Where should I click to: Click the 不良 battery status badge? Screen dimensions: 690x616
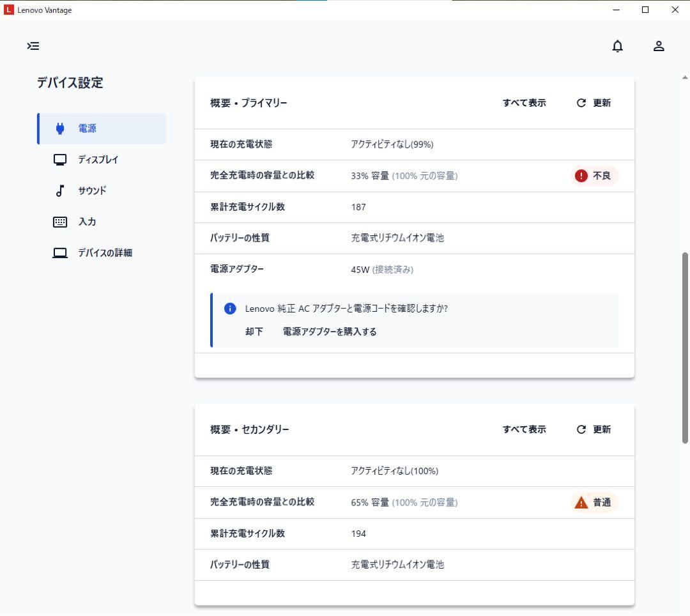click(x=595, y=176)
